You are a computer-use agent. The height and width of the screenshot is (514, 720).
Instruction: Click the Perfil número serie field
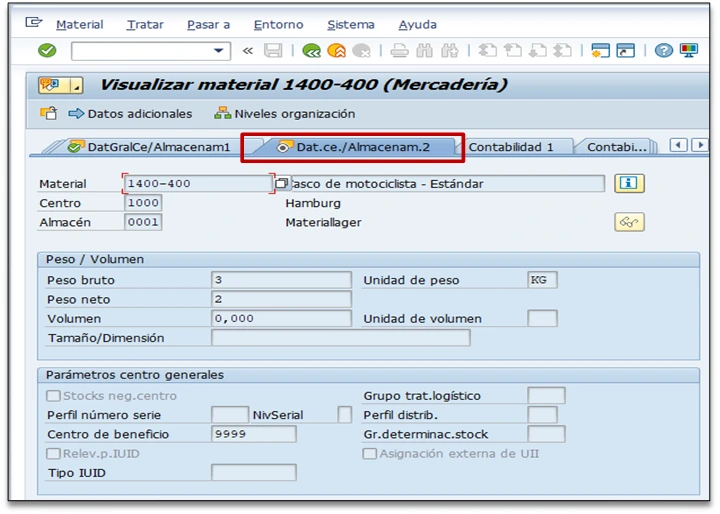click(230, 415)
